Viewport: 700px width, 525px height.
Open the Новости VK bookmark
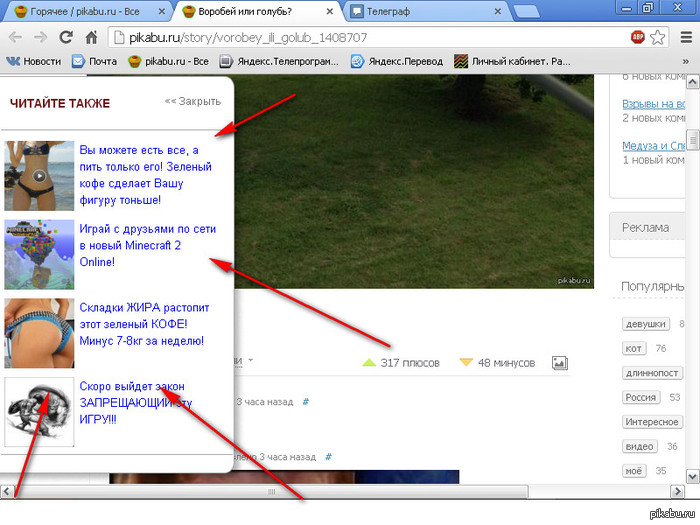[x=34, y=61]
